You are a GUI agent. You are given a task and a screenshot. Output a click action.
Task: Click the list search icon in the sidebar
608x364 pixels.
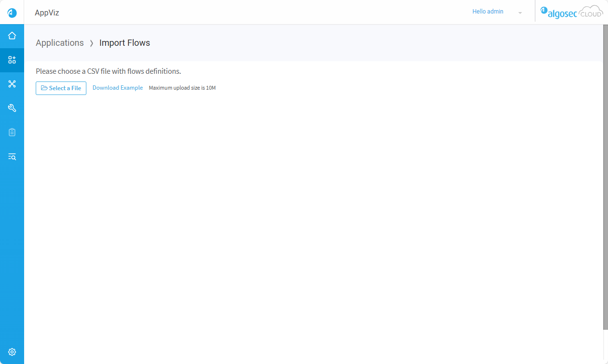tap(12, 156)
